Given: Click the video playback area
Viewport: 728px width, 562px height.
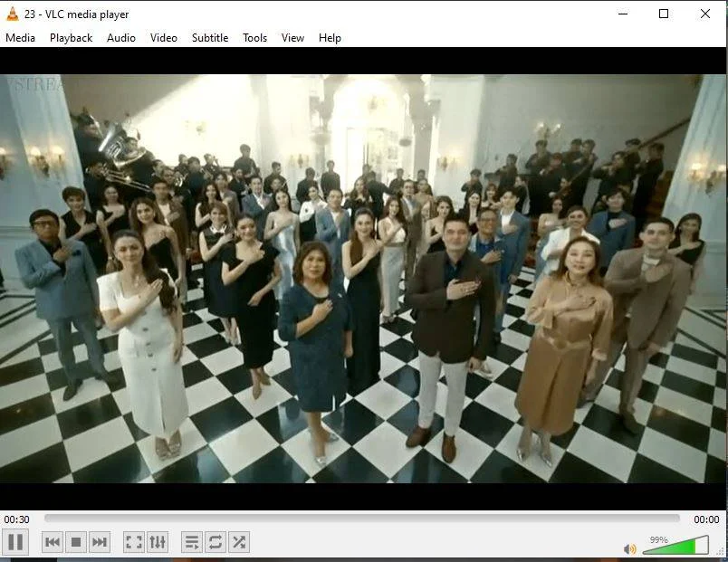Looking at the screenshot, I should pos(363,279).
